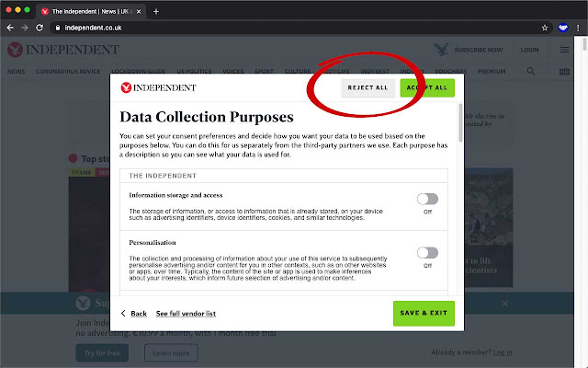Screen dimensions: 588x368
Task: Click the Back link in dialog
Action: click(x=139, y=314)
